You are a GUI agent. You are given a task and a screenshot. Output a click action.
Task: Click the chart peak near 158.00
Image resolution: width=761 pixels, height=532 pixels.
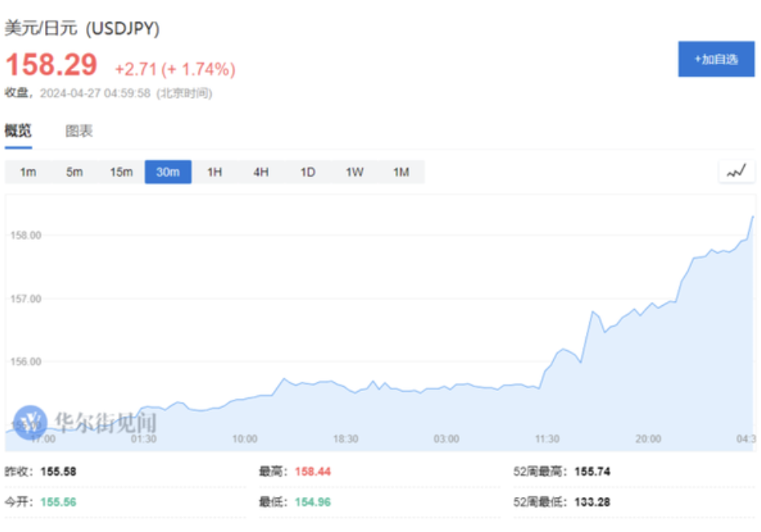(x=753, y=217)
